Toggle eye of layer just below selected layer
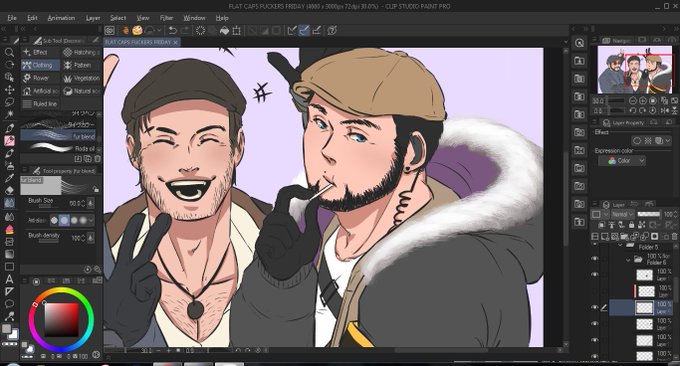This screenshot has width=680, height=366. [595, 324]
